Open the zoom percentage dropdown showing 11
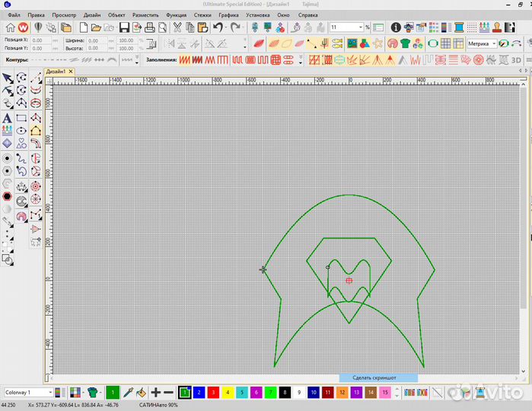 tap(360, 27)
